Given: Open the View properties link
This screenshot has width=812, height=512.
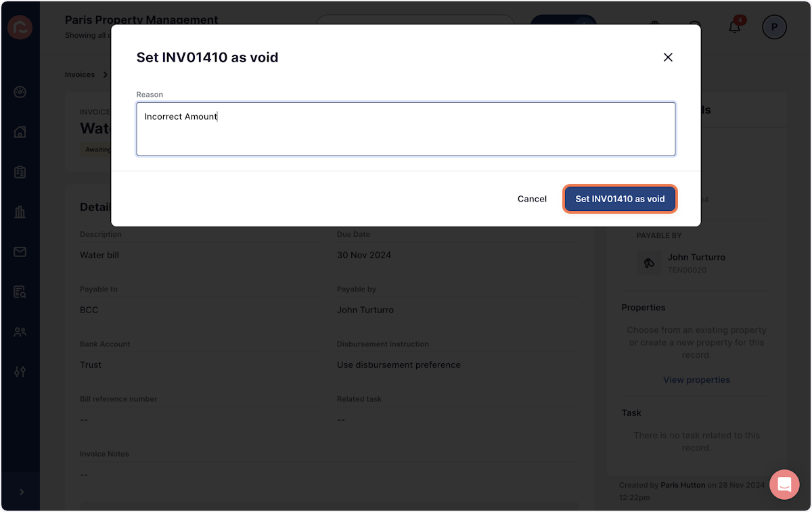Looking at the screenshot, I should point(696,380).
